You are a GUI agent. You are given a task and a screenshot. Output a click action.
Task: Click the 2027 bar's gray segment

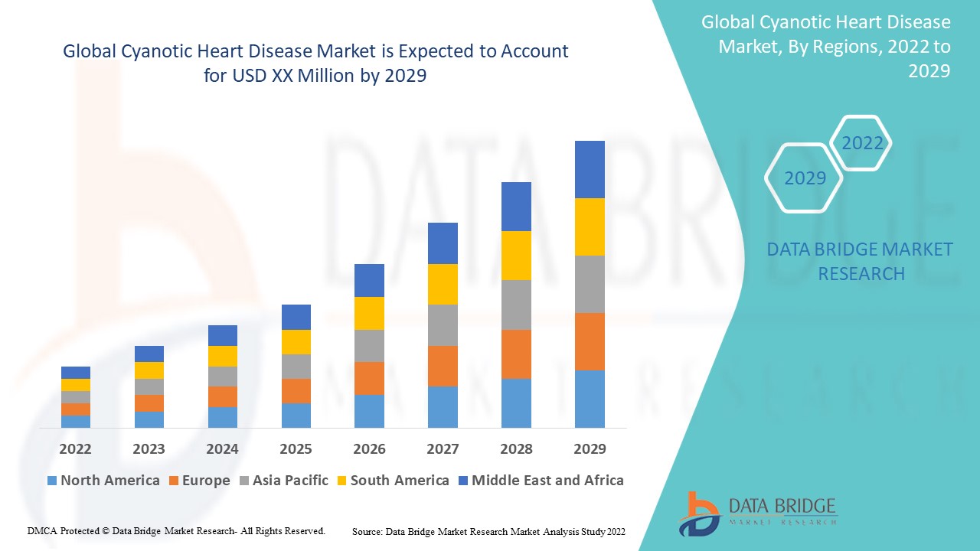tap(443, 325)
